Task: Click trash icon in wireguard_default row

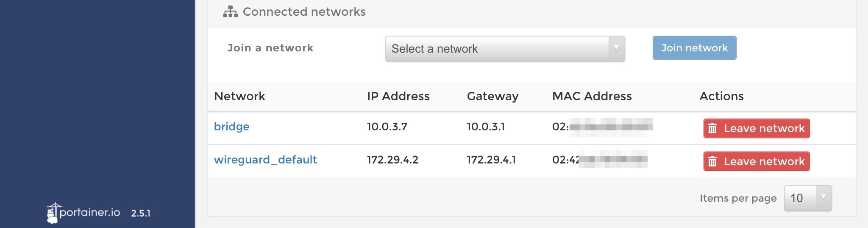Action: coord(712,162)
